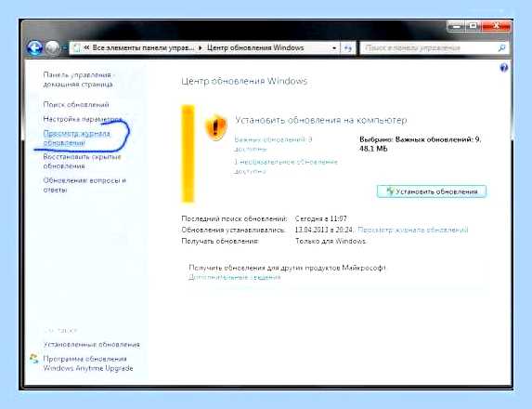The width and height of the screenshot is (532, 409).
Task: Click text Выбрано: Важных обновлений: 9
Action: pyautogui.click(x=420, y=139)
